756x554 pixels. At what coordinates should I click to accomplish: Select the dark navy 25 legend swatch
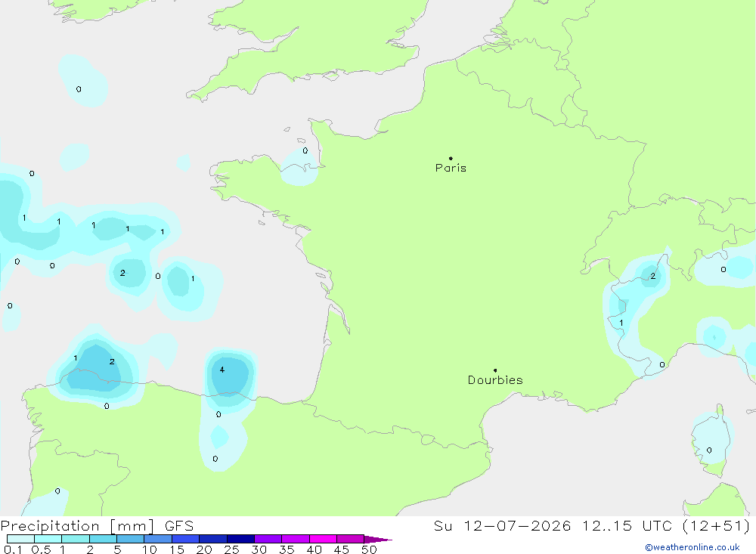[240, 539]
